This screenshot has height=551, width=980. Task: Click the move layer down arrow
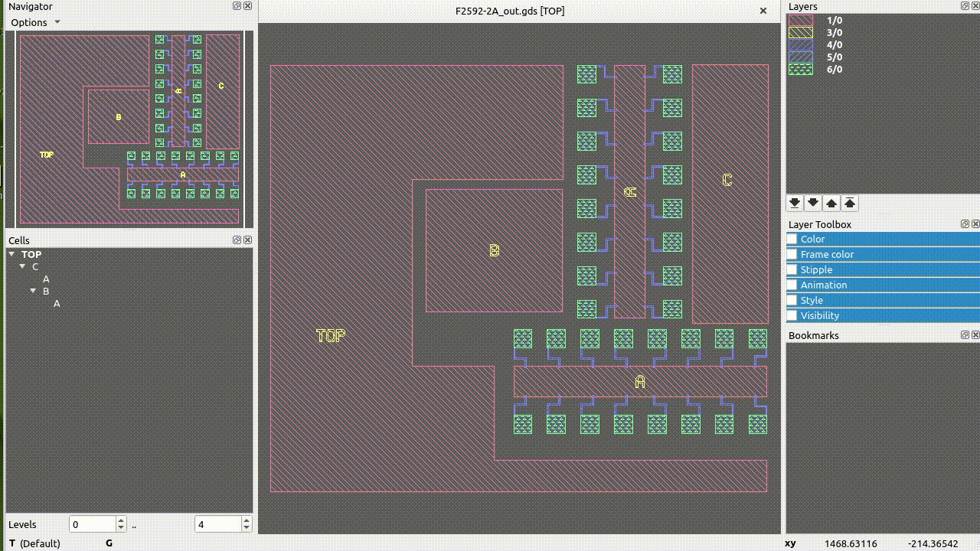(x=813, y=203)
